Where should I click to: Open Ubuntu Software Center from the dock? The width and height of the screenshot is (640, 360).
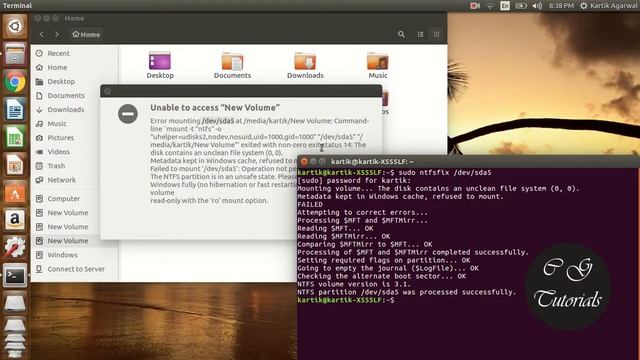tap(15, 192)
